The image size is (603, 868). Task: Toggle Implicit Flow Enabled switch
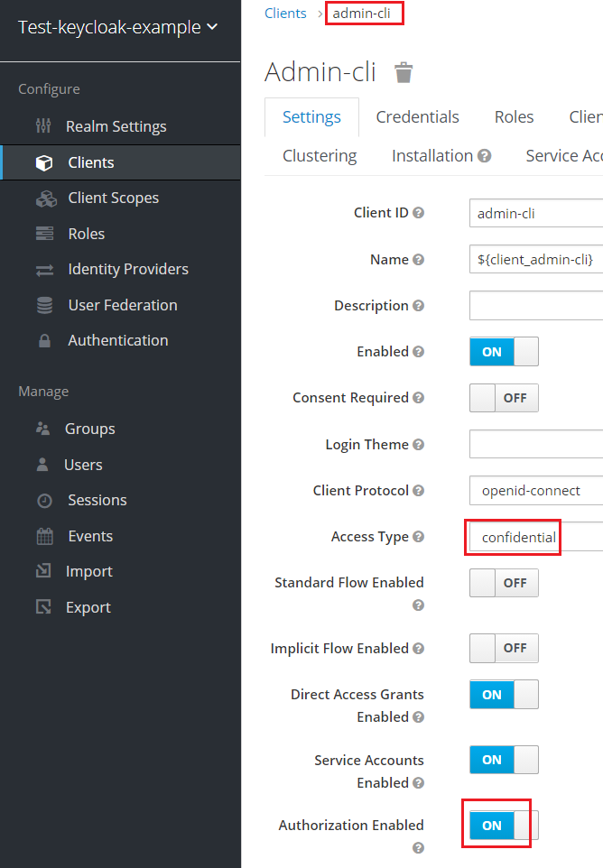click(x=504, y=648)
